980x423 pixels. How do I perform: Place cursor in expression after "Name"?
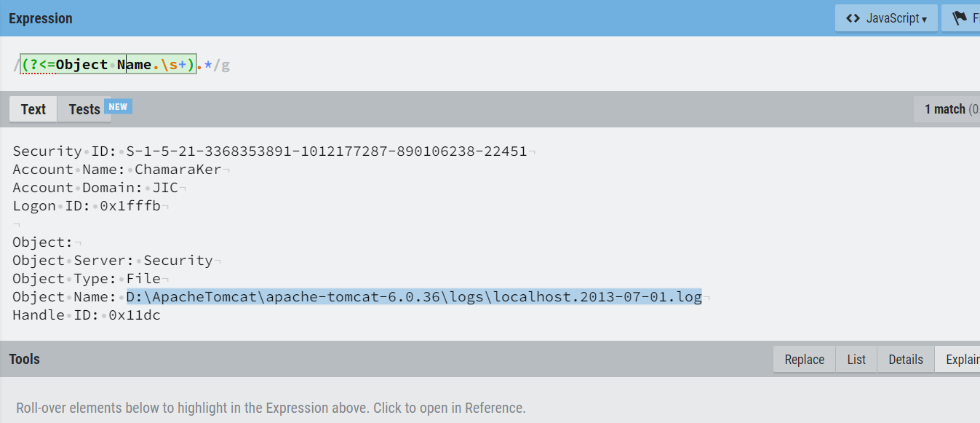click(151, 65)
